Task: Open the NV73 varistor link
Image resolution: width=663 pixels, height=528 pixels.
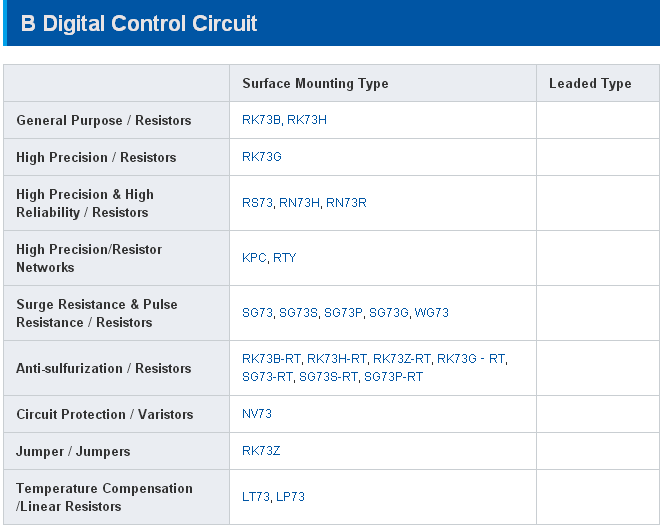Action: [x=257, y=414]
